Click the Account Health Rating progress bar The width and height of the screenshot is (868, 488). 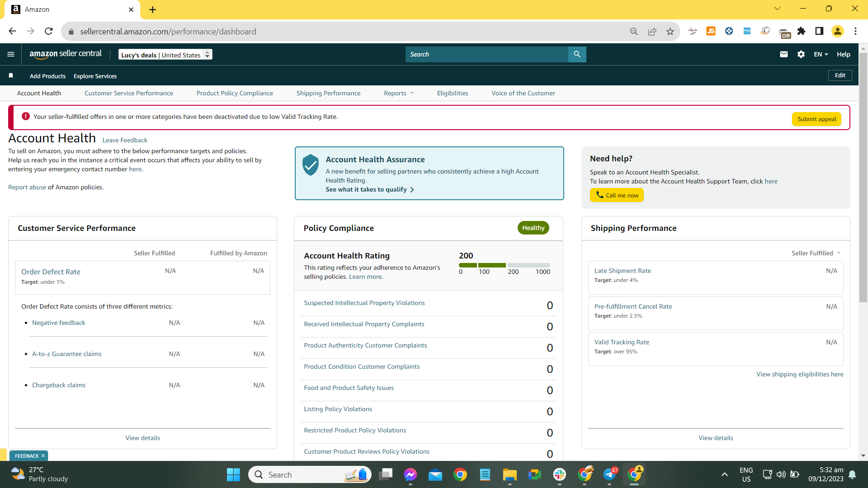coord(505,265)
